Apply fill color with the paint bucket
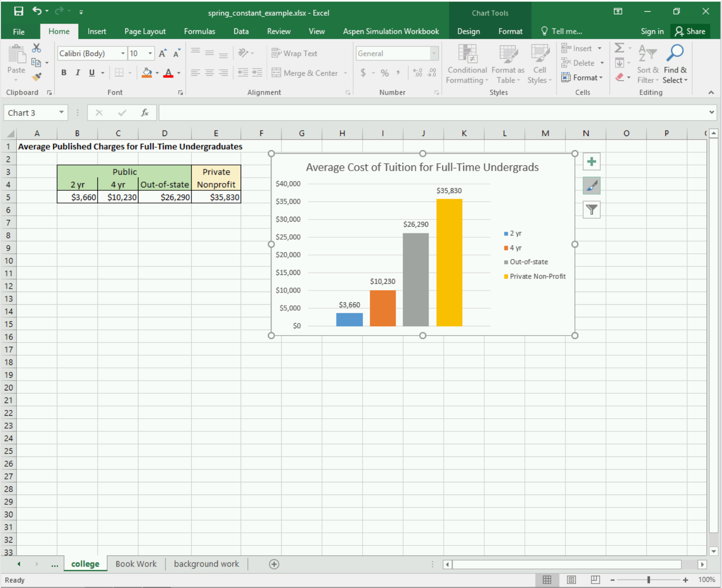 click(x=147, y=73)
